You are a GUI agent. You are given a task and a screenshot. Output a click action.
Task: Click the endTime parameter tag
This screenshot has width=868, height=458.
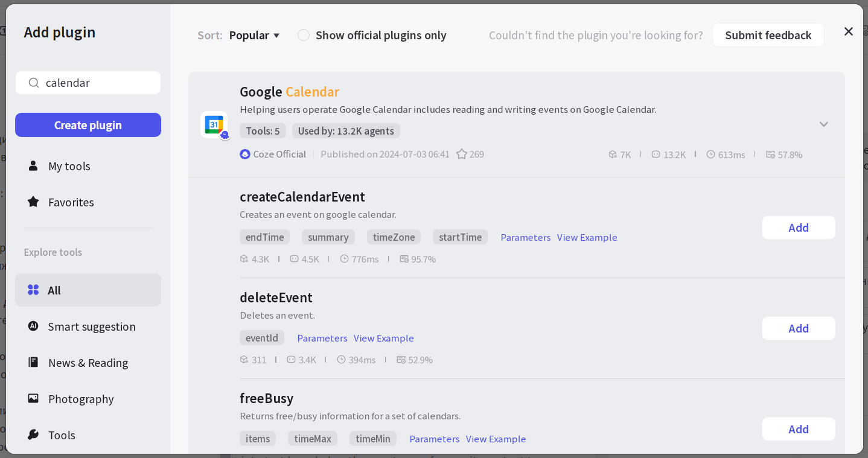pyautogui.click(x=264, y=237)
